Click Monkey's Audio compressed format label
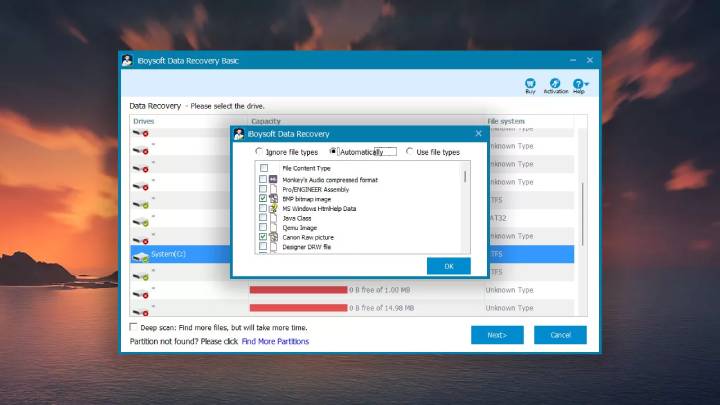720x405 pixels. (330, 180)
